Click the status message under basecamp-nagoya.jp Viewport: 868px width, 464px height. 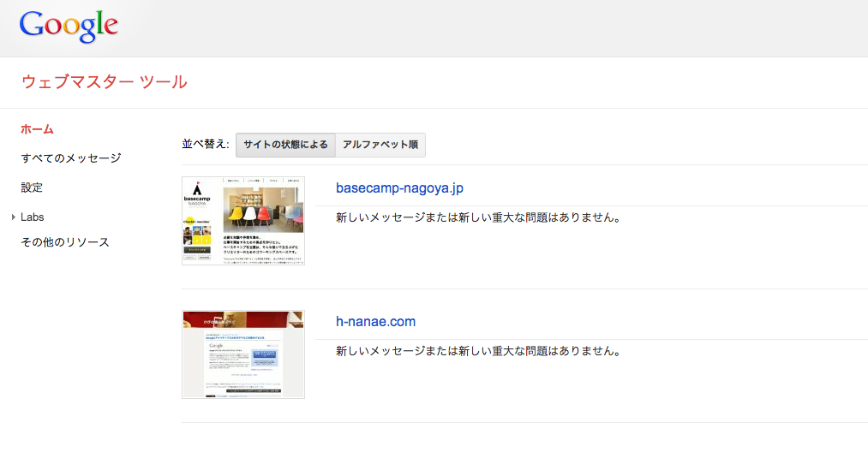tap(479, 217)
